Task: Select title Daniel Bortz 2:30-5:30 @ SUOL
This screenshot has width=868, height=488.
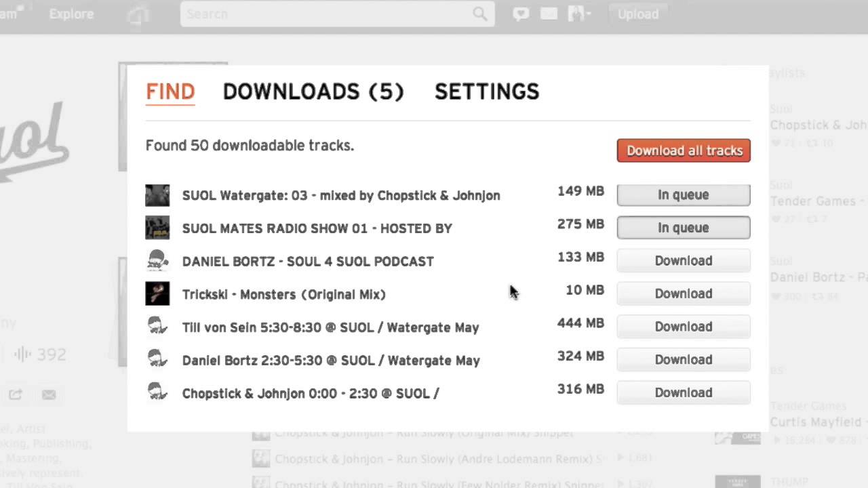Action: click(331, 361)
